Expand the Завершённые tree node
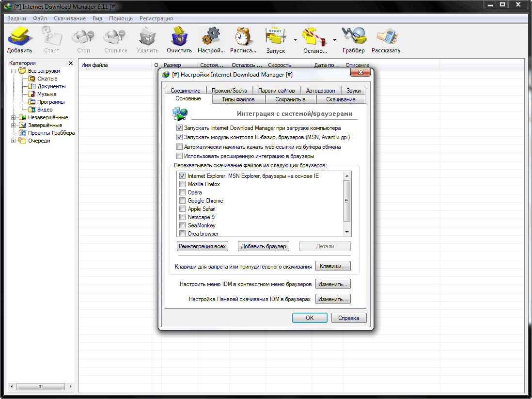Viewport: 532px width, 399px height. click(13, 125)
